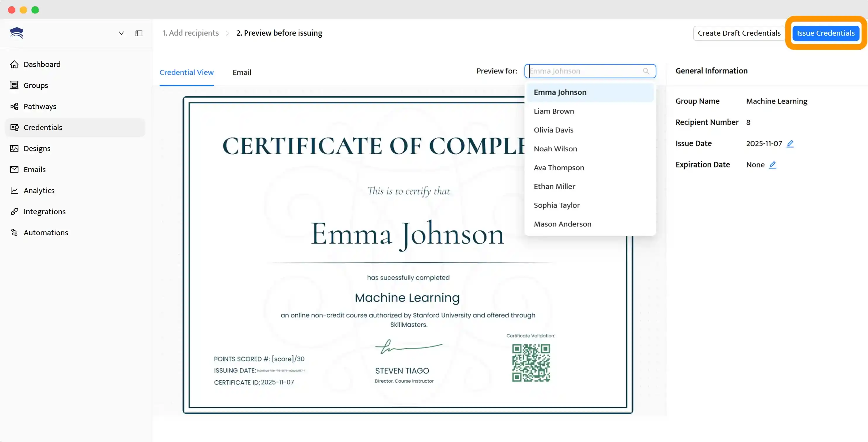Viewport: 868px width, 442px height.
Task: Select the Groups sidebar icon
Action: pyautogui.click(x=15, y=85)
